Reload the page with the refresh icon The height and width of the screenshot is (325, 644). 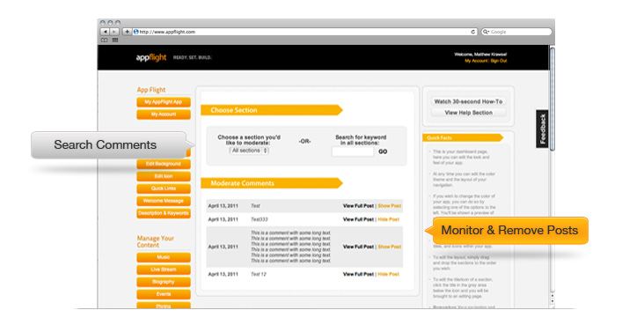472,32
